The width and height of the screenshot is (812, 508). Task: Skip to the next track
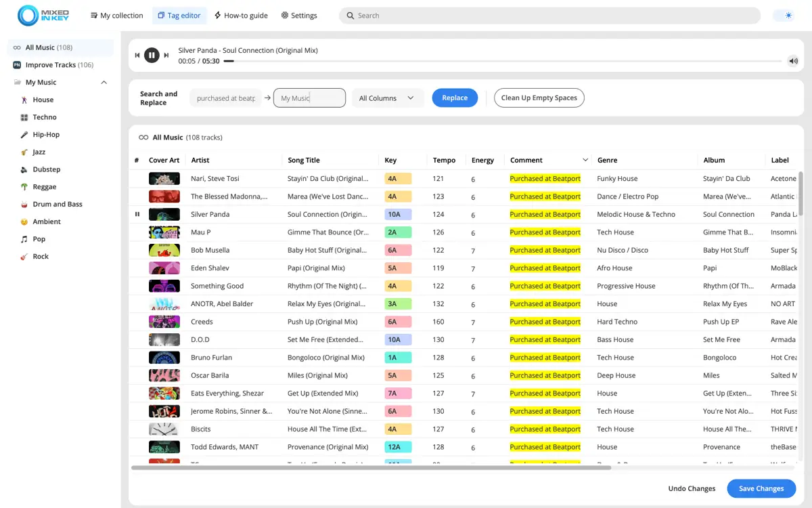coord(166,56)
